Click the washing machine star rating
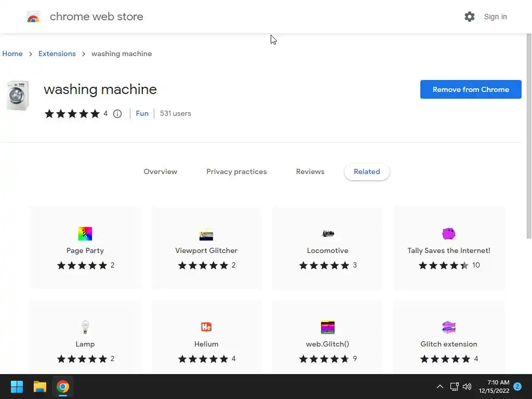532x399 pixels. (72, 114)
